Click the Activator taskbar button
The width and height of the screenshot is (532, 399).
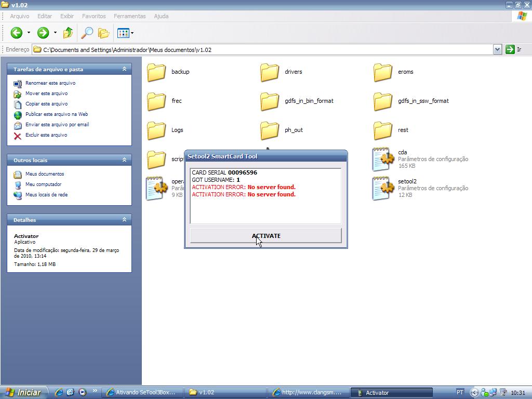[x=392, y=393]
